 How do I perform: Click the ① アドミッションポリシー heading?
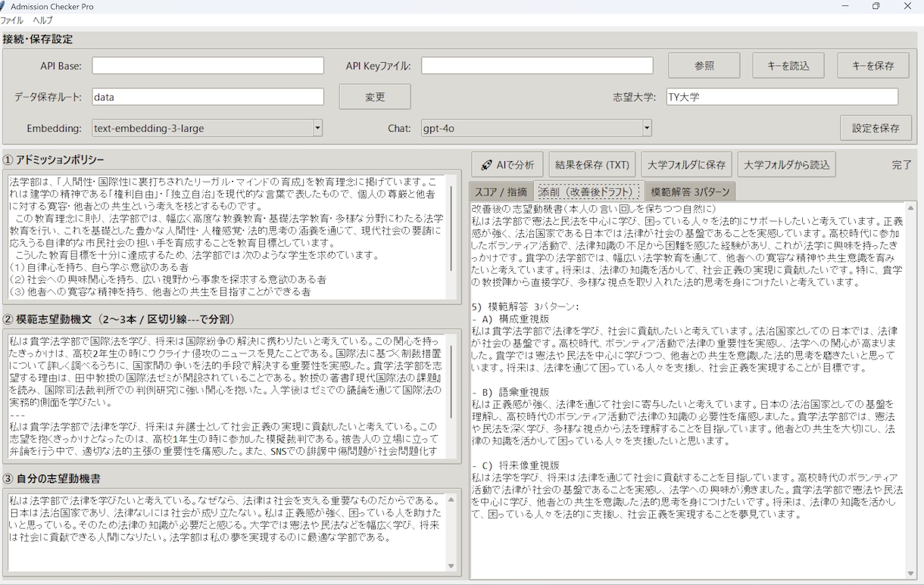(x=54, y=160)
